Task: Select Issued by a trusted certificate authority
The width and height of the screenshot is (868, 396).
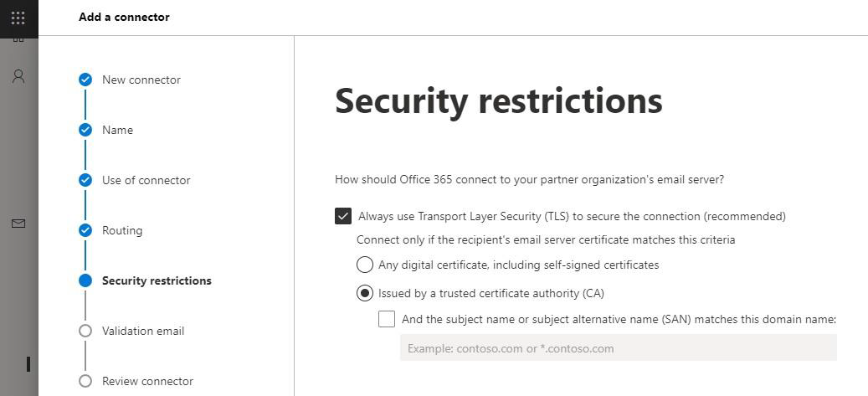Action: (365, 293)
